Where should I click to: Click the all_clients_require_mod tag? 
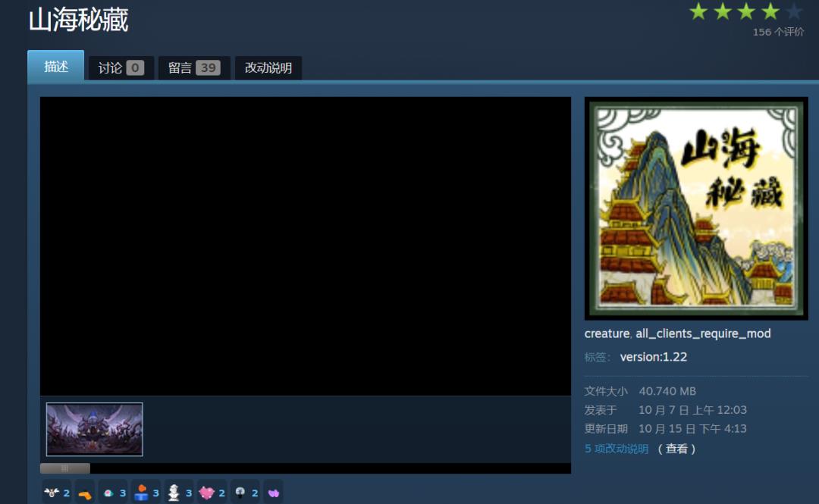(x=703, y=333)
